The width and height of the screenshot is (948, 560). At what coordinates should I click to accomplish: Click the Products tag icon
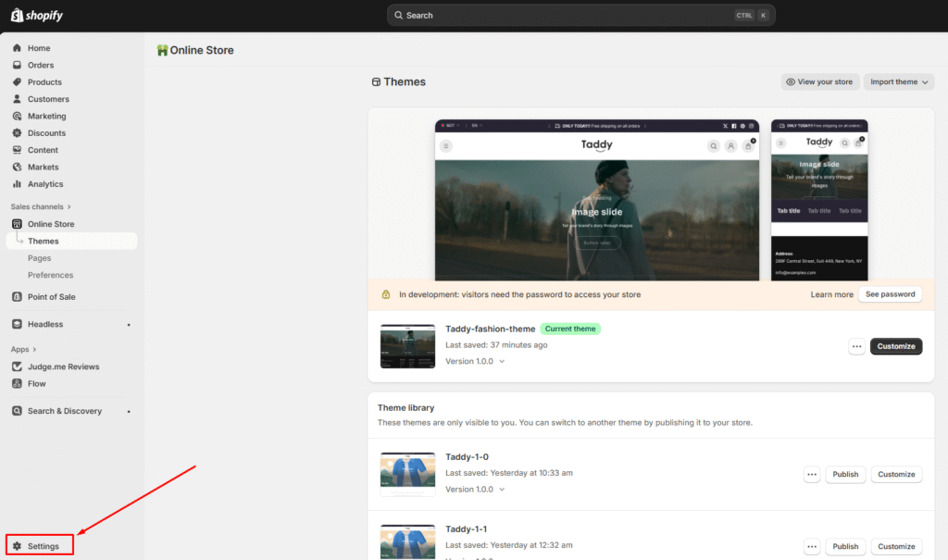17,81
